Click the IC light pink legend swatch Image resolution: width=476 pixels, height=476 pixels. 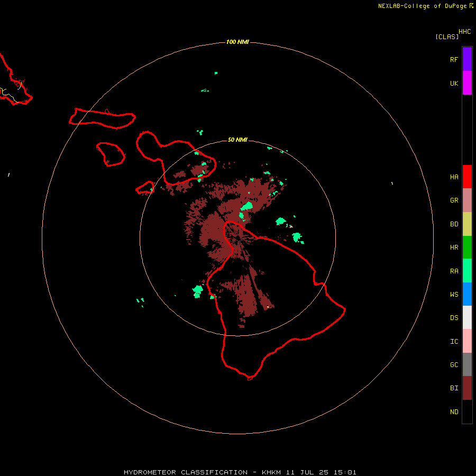click(x=467, y=341)
